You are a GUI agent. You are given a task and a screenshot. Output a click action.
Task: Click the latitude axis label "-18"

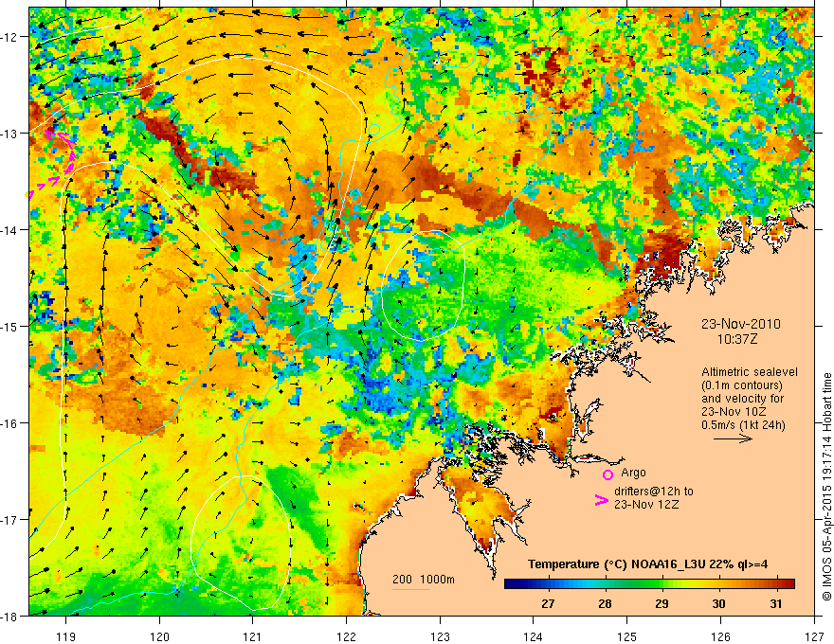(10, 616)
